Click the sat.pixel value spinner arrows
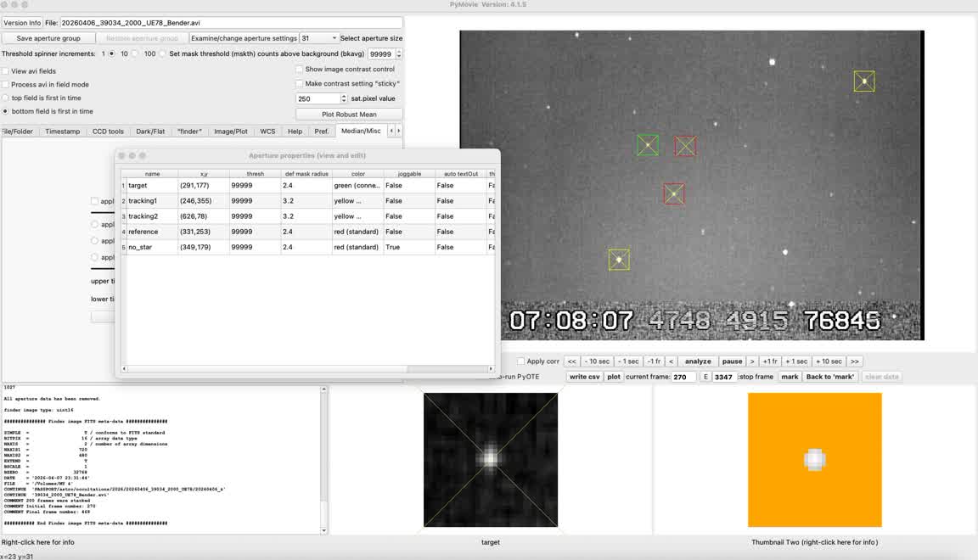 click(343, 99)
